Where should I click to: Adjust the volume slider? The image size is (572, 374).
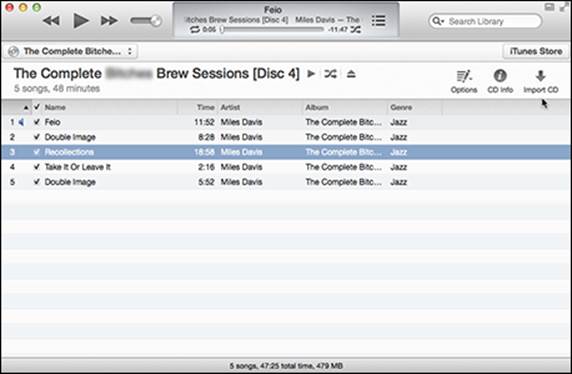coord(146,21)
